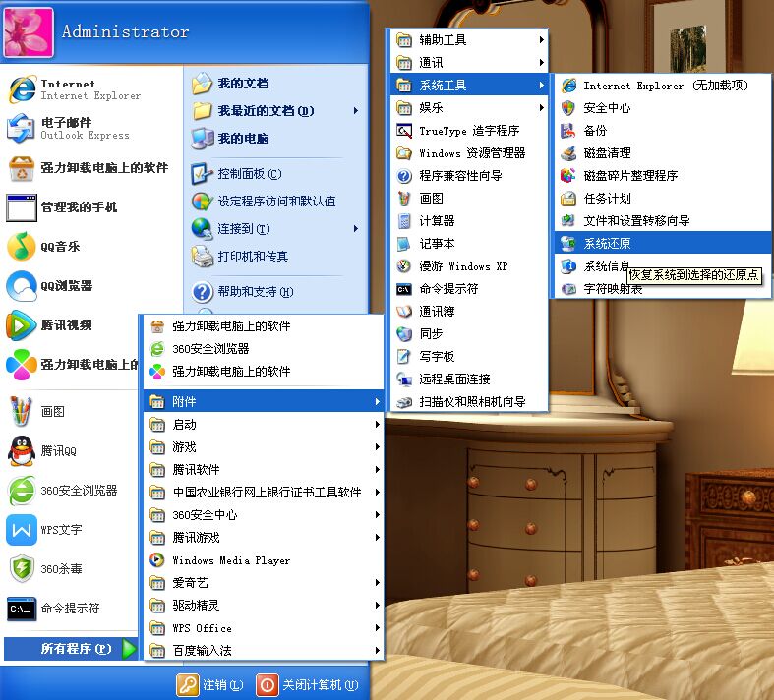Select 系统还原 menu entry
774x700 pixels.
(662, 244)
